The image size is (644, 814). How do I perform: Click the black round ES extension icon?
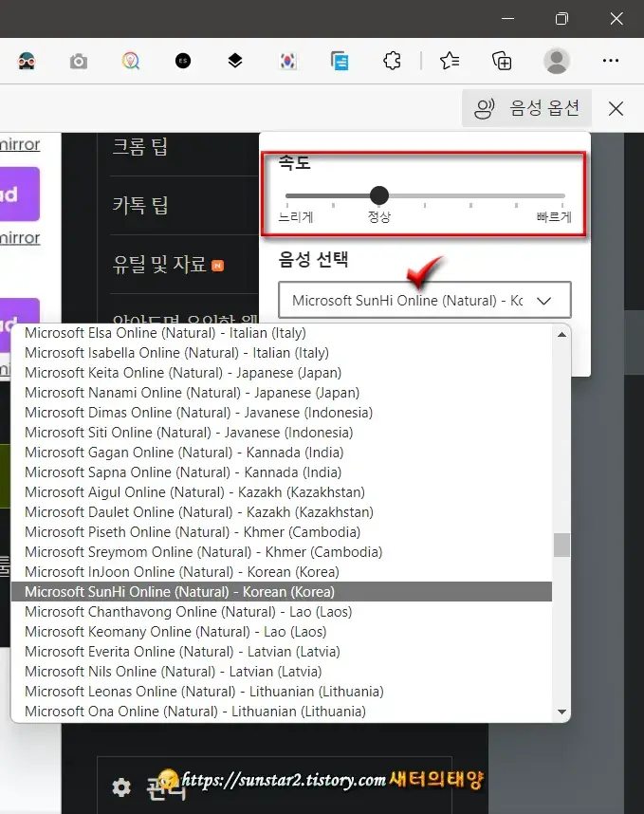183,62
